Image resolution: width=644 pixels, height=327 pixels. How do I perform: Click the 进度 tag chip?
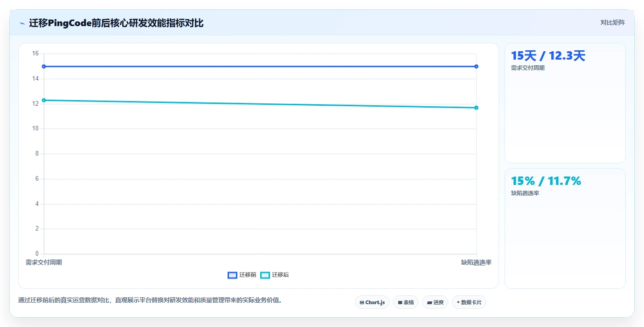tap(435, 302)
